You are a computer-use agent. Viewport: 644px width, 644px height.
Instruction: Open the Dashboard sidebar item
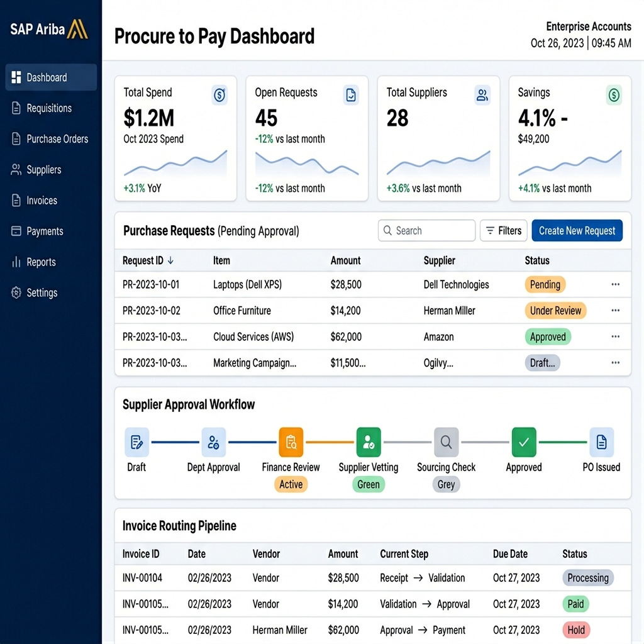pos(51,77)
